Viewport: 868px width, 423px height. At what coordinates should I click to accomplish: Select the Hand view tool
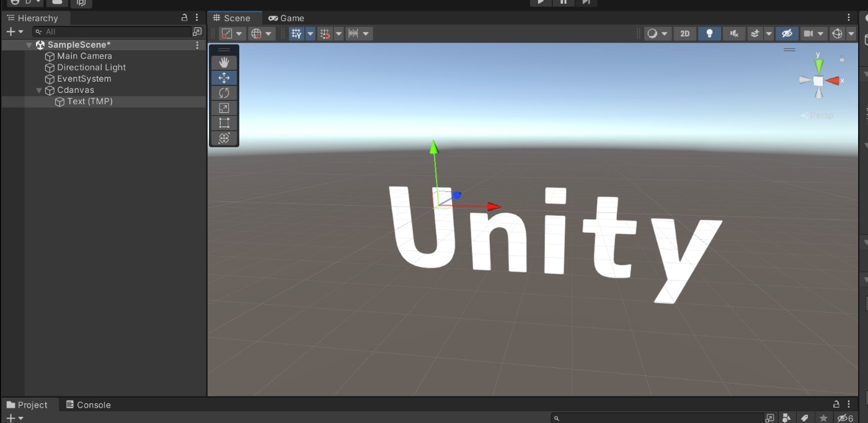224,63
